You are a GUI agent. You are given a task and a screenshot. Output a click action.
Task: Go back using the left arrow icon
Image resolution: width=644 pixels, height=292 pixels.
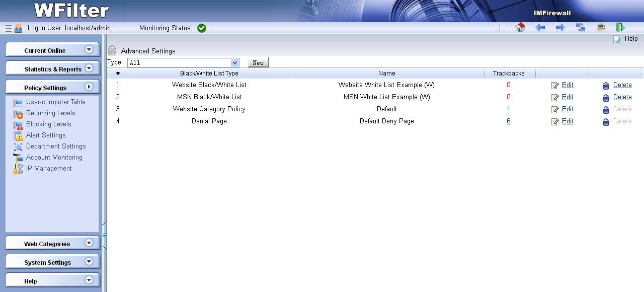coord(540,28)
